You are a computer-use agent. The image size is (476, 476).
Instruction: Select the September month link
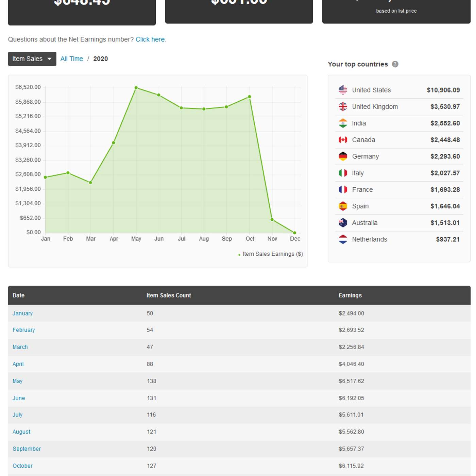coord(27,448)
